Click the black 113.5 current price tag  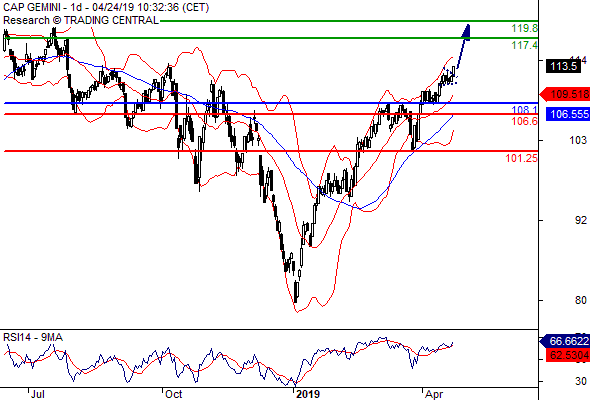click(563, 66)
